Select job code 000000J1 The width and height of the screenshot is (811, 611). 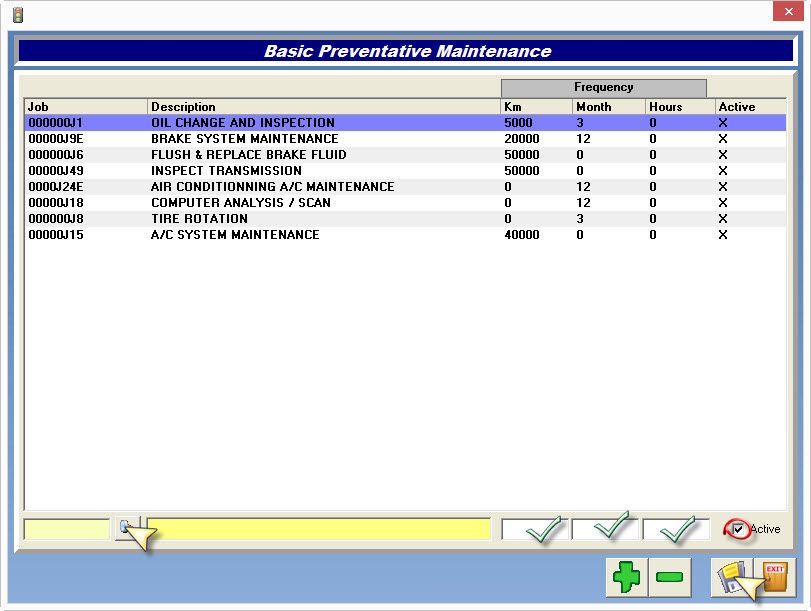coord(55,123)
